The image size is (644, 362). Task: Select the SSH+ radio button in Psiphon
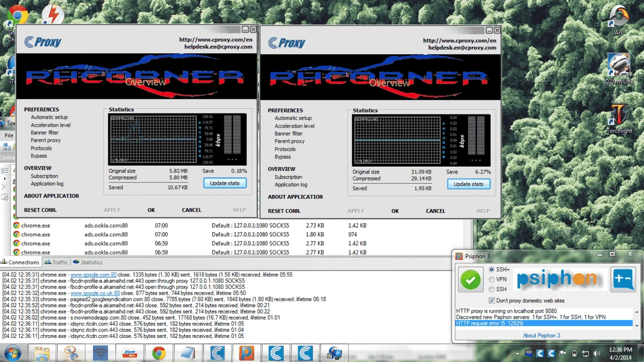click(491, 270)
